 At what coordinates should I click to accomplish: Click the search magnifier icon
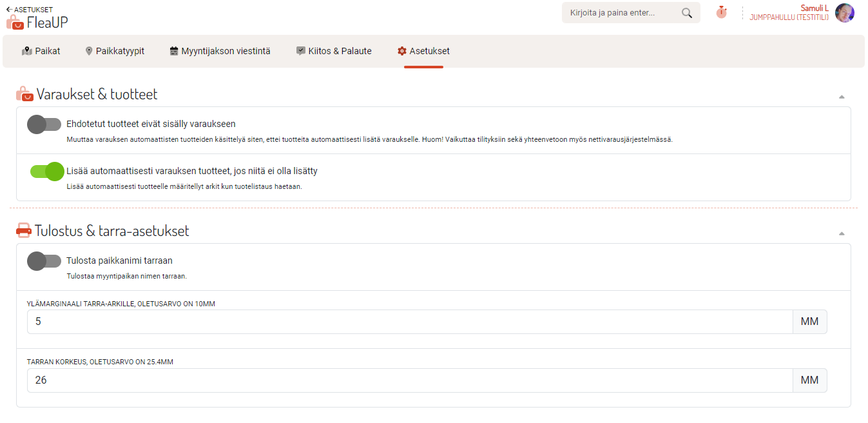click(687, 13)
